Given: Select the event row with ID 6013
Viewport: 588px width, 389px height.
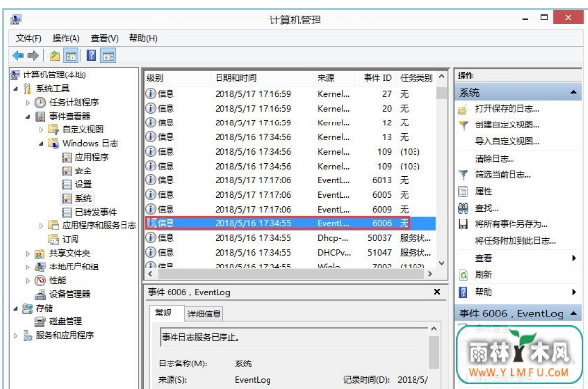Looking at the screenshot, I should tap(290, 180).
